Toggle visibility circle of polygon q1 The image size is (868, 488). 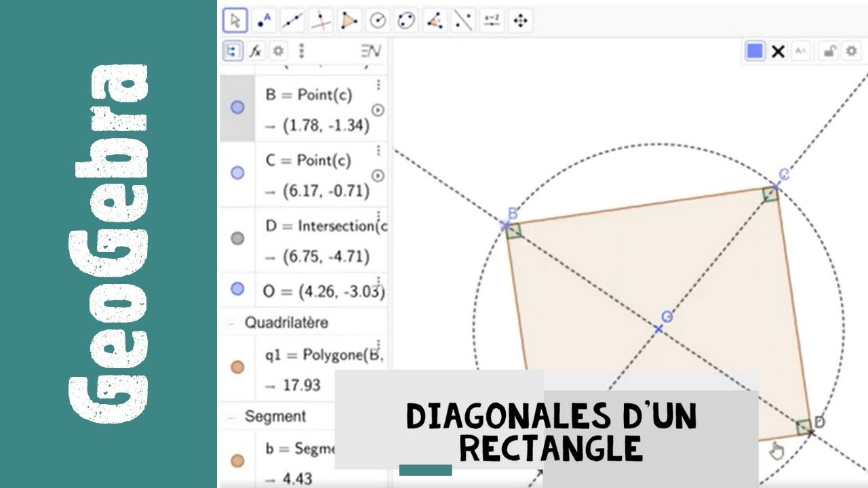click(237, 367)
